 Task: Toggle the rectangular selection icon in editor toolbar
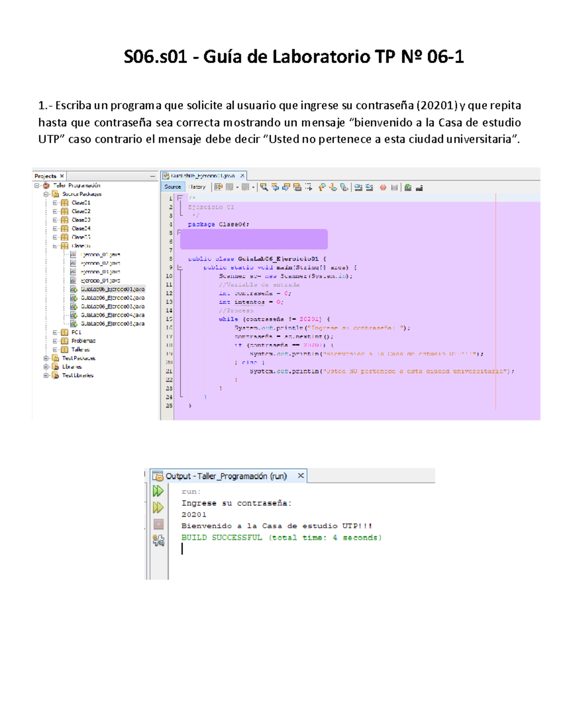coord(308,187)
